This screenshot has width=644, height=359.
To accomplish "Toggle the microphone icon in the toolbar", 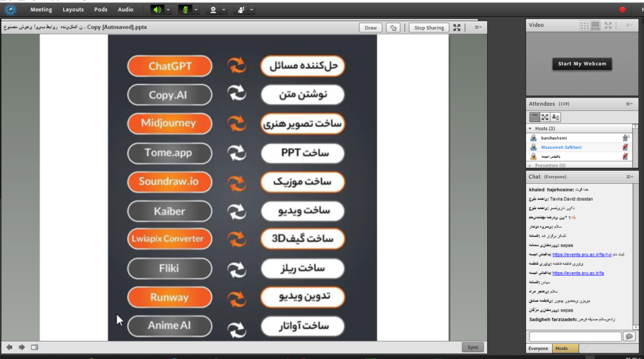I will (185, 9).
